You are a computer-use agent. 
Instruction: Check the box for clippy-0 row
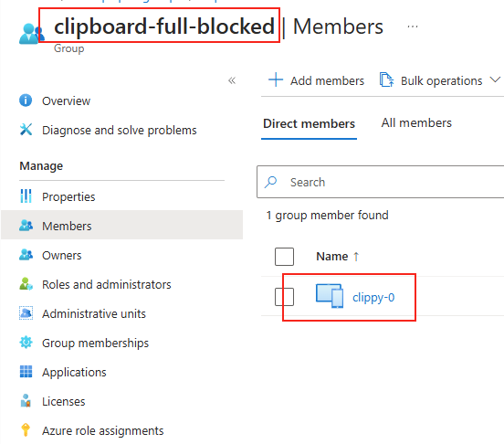284,297
